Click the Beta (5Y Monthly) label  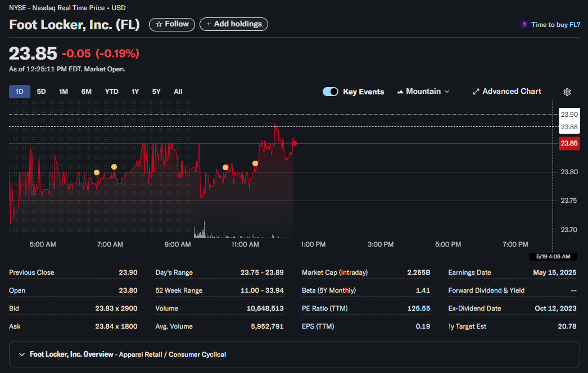(x=329, y=290)
